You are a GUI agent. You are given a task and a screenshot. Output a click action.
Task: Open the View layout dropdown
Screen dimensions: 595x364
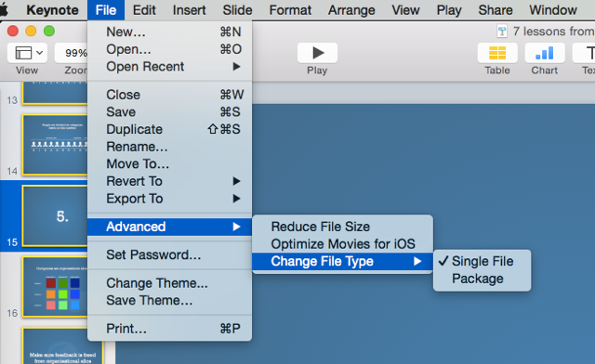coord(27,53)
